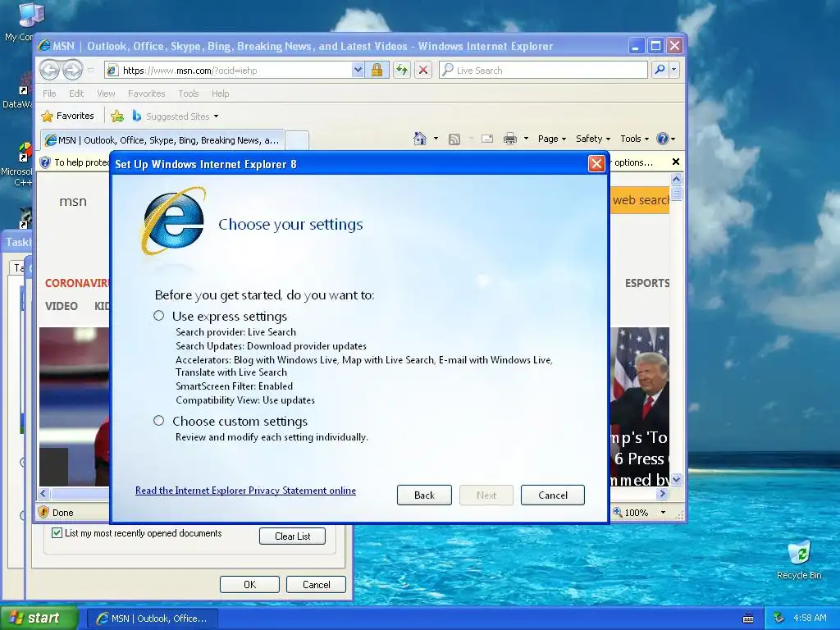Print the page with the printer icon
The height and width of the screenshot is (630, 840).
tap(510, 139)
